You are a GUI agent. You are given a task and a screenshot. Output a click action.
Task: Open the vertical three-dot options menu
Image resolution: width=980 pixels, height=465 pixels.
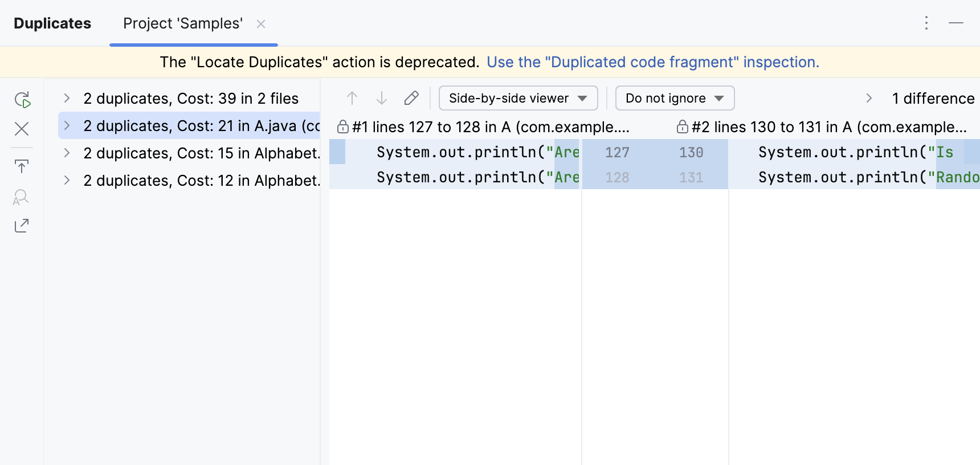click(926, 23)
